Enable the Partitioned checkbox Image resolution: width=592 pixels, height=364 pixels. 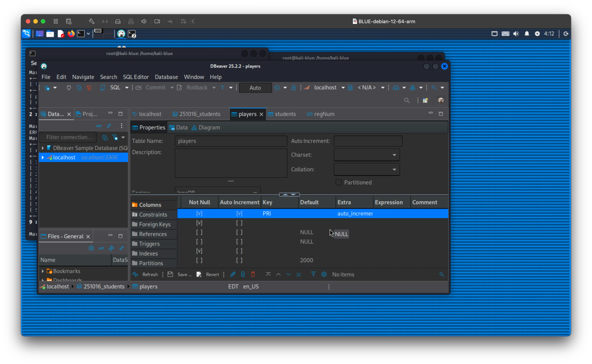338,182
